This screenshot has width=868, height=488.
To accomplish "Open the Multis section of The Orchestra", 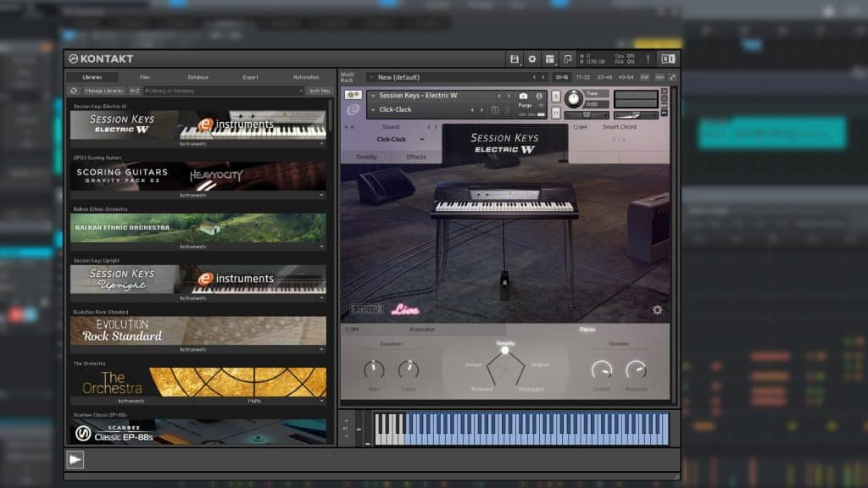I will 254,401.
